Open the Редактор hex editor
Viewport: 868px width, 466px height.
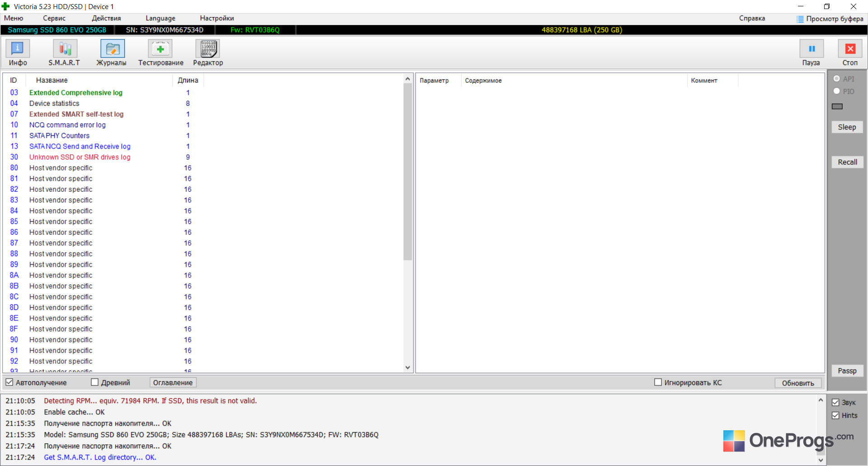point(208,53)
